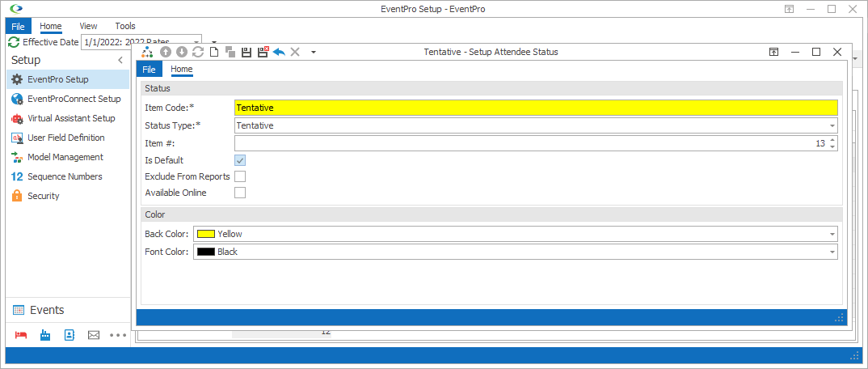The image size is (868, 369).
Task: Save and close the attendee status
Action: (263, 52)
